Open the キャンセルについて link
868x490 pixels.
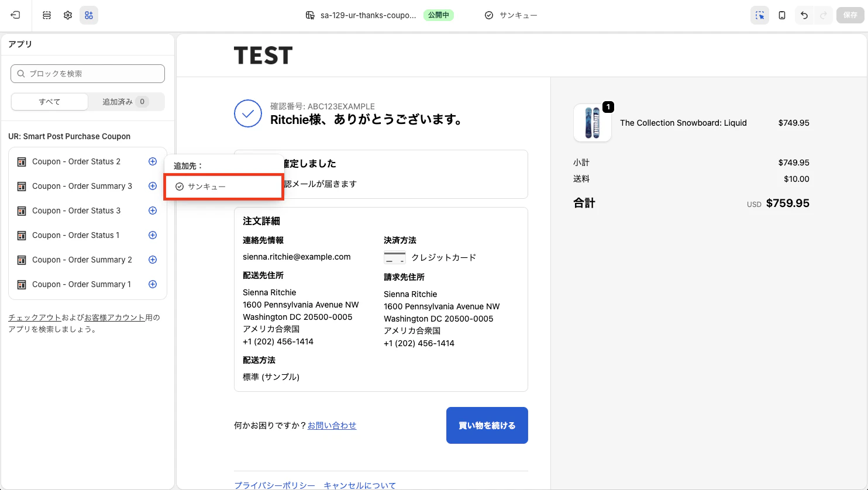coord(360,485)
